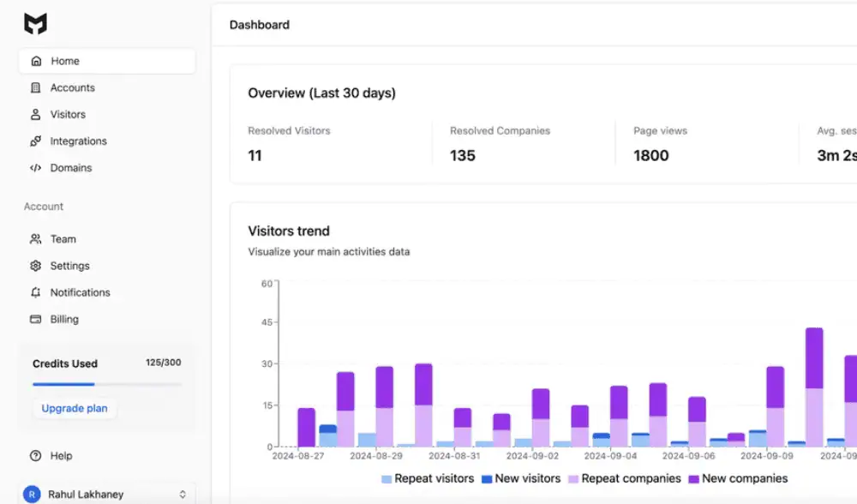Click the Resolved Companies 135 stat
This screenshot has height=504, width=857.
pyautogui.click(x=463, y=155)
